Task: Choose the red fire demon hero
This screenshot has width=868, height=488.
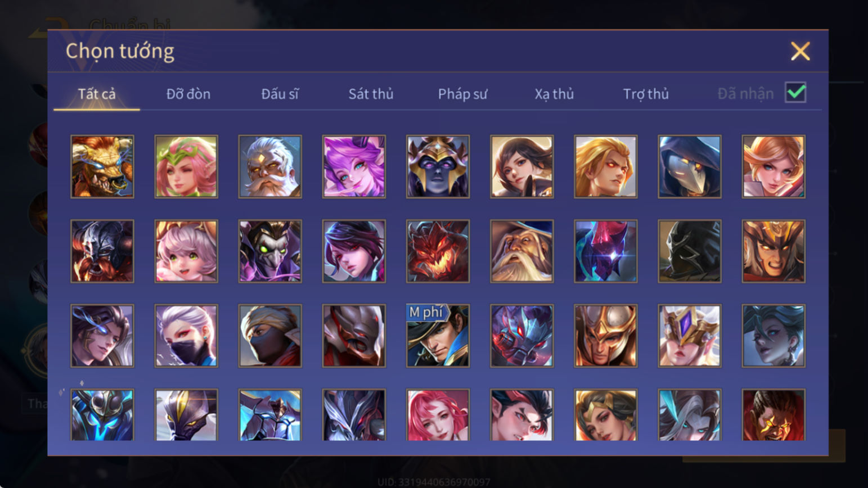Action: [438, 251]
